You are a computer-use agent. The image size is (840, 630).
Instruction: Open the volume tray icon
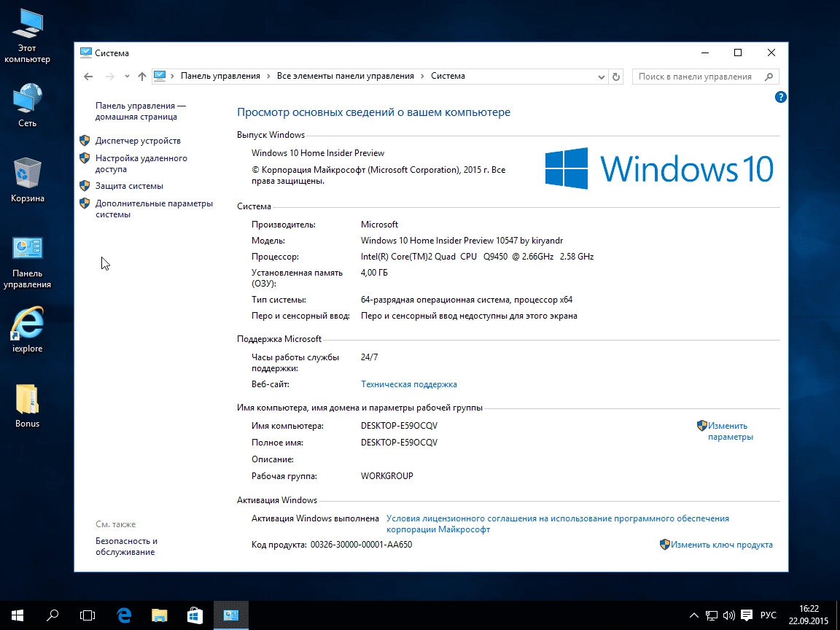(x=728, y=615)
